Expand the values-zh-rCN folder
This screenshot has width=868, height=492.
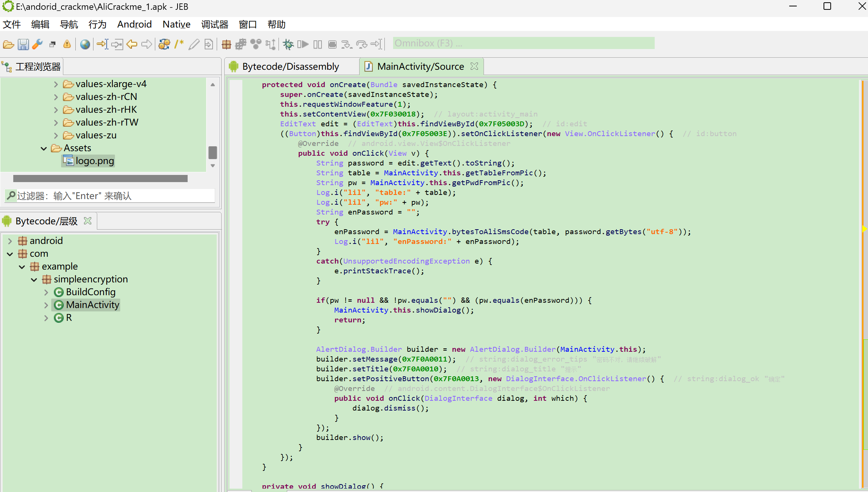click(x=56, y=97)
